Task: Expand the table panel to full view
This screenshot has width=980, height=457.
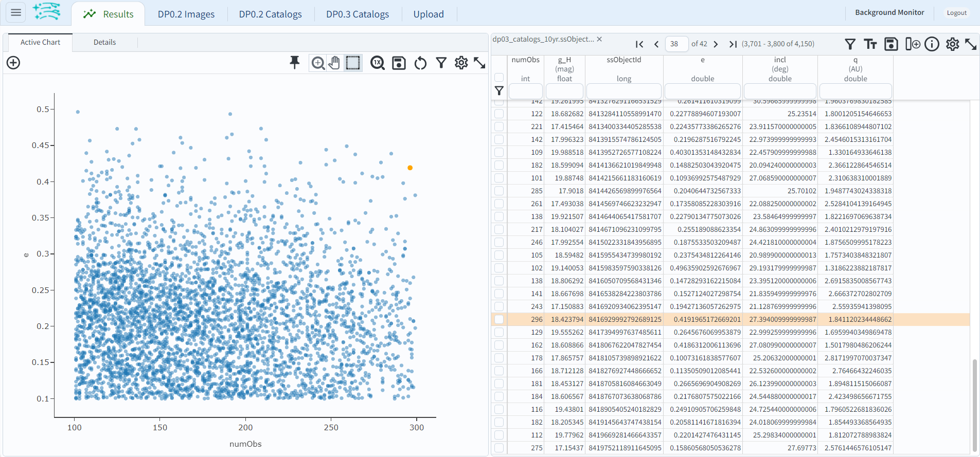Action: (x=971, y=44)
